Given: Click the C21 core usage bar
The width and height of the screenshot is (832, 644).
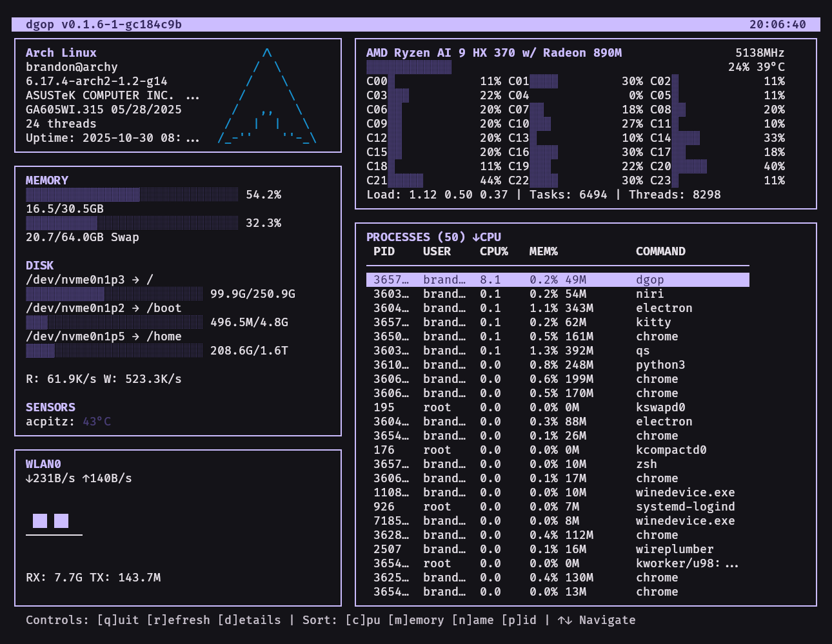Looking at the screenshot, I should [x=406, y=181].
